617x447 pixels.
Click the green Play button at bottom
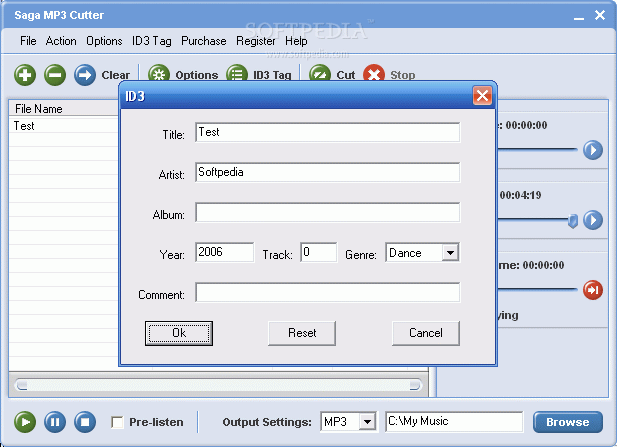(25, 422)
